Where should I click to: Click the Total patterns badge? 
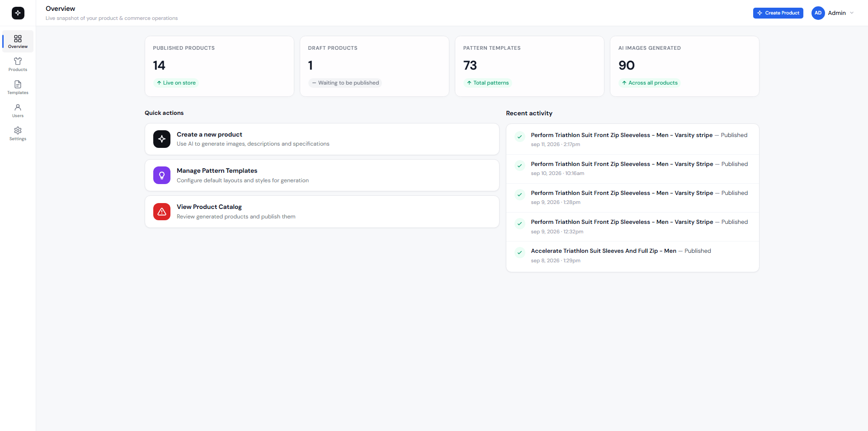point(488,83)
